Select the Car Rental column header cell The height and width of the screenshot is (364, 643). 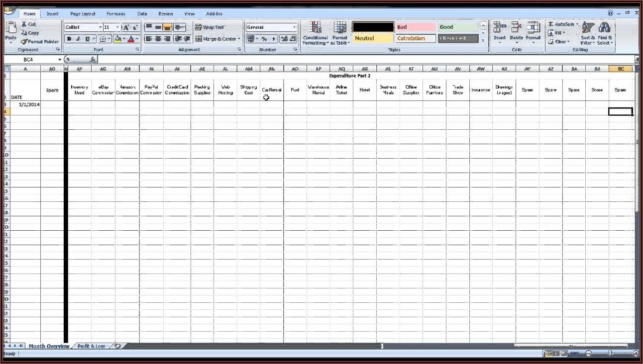pyautogui.click(x=272, y=90)
